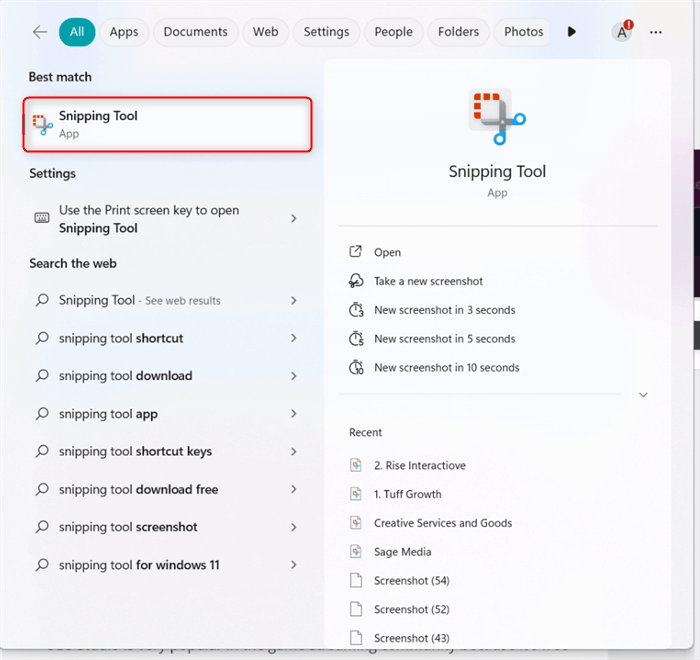The image size is (700, 660).
Task: Switch to the Apps filter tab
Action: point(124,32)
